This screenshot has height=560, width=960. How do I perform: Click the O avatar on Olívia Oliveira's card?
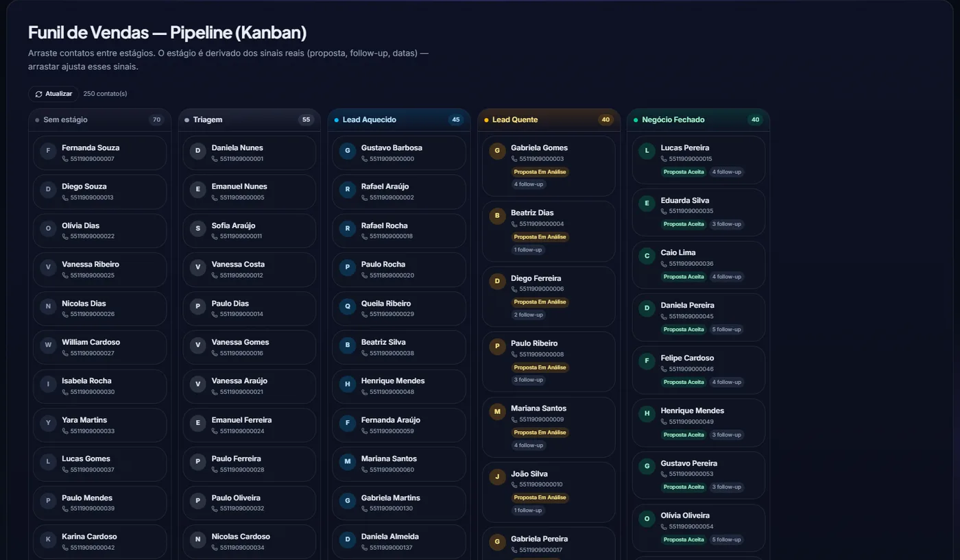click(x=647, y=519)
